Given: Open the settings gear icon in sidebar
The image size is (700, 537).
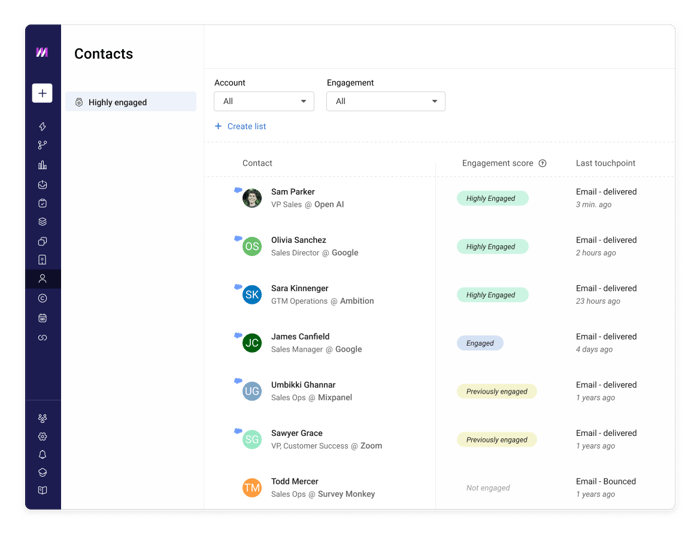Looking at the screenshot, I should pyautogui.click(x=42, y=437).
